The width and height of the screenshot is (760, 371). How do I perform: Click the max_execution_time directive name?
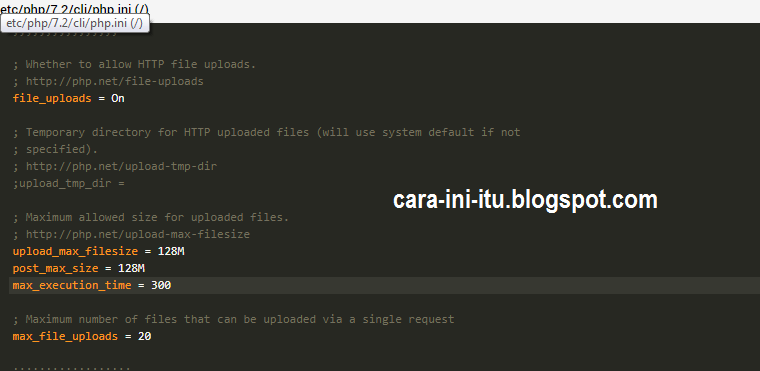tap(72, 286)
